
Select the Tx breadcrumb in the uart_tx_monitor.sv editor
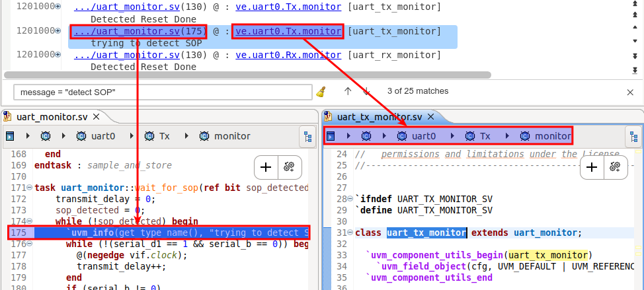click(x=477, y=136)
